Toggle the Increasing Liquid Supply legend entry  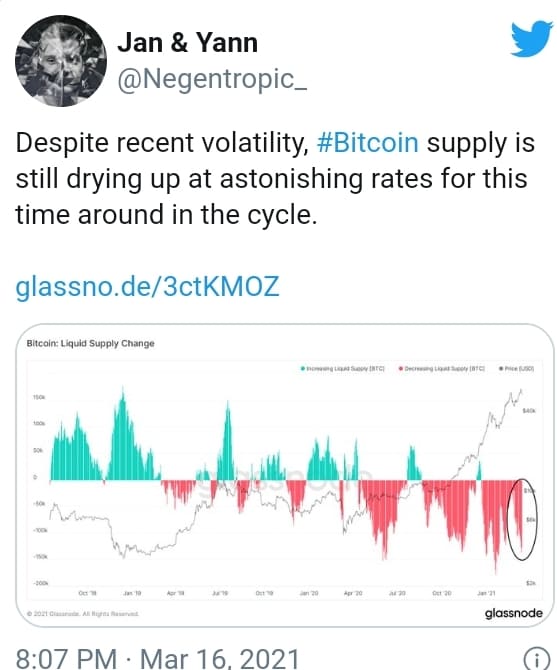coord(343,368)
